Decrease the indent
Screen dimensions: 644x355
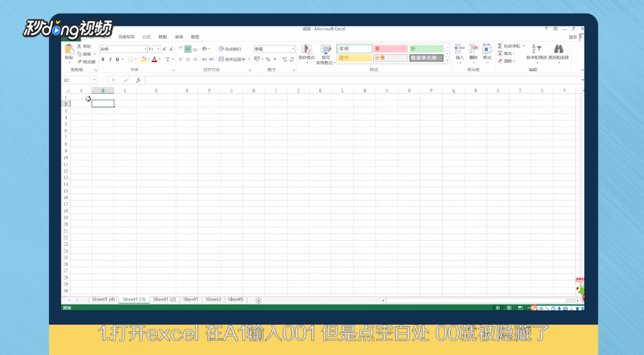click(x=204, y=59)
